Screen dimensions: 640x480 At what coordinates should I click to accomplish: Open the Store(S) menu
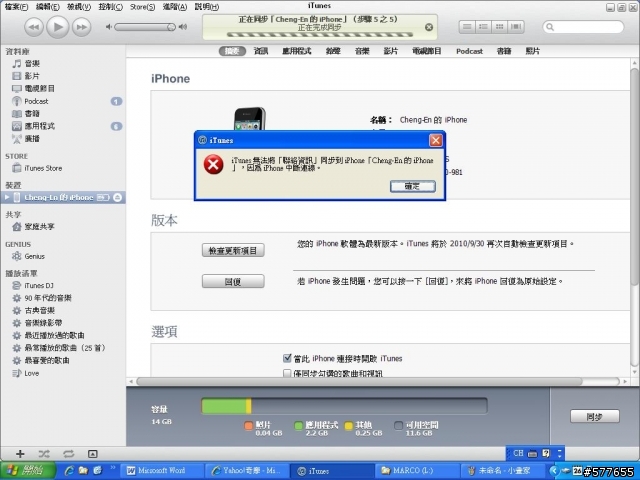coord(142,7)
